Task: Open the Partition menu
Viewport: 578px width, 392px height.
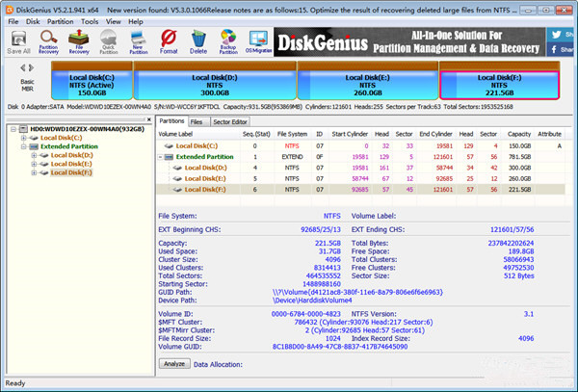Action: 60,19
